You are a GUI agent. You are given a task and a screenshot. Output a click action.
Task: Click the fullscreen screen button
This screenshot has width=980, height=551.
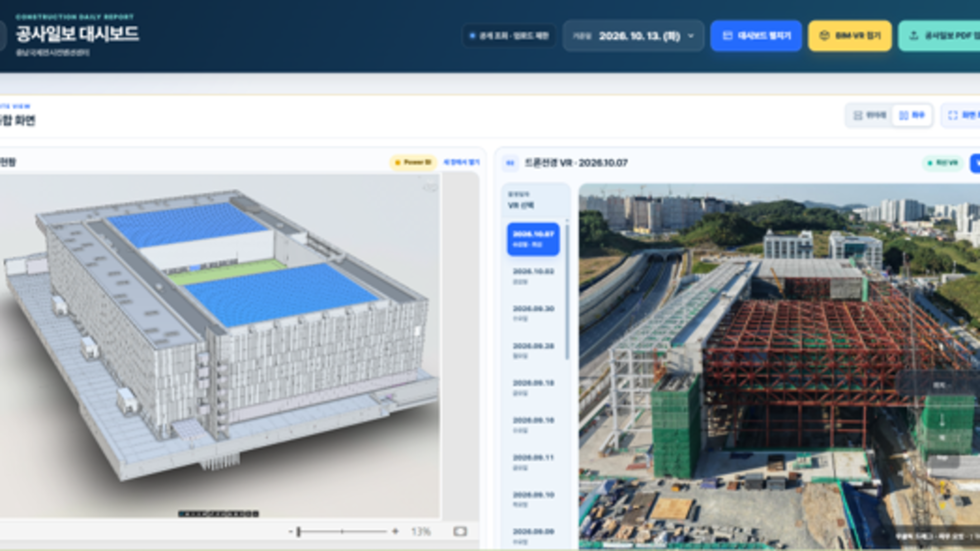click(x=961, y=115)
